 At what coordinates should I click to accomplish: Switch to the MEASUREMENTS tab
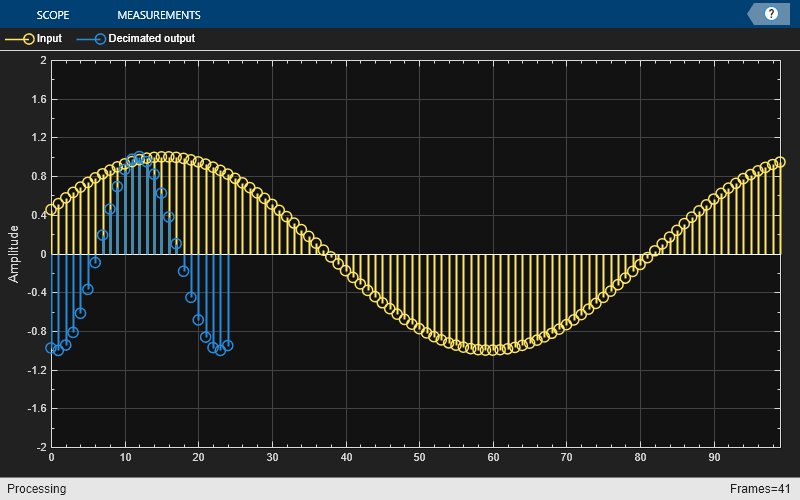click(x=159, y=15)
